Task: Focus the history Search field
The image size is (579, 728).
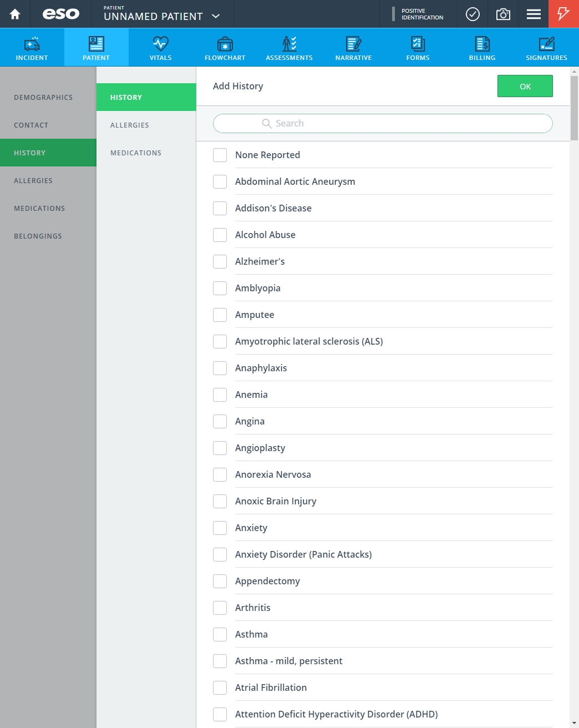Action: (383, 123)
